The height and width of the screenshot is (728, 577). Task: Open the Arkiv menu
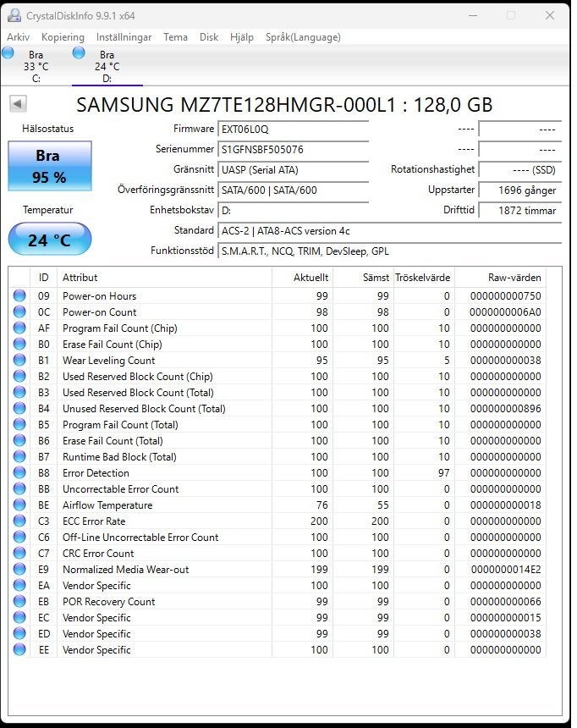click(18, 37)
